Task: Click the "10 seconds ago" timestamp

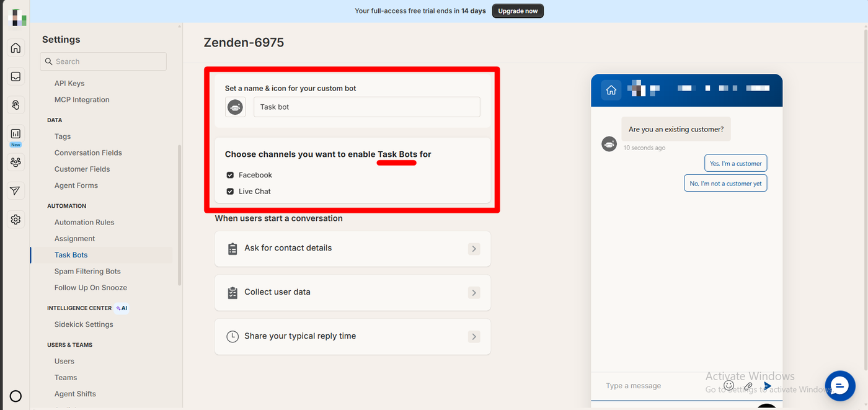Action: click(644, 148)
